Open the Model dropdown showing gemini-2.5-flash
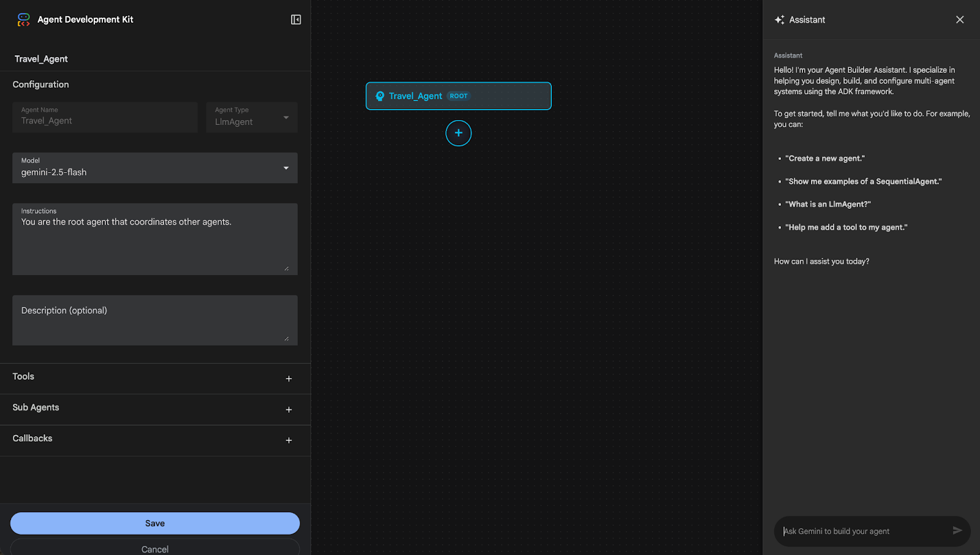The height and width of the screenshot is (555, 980). [285, 167]
